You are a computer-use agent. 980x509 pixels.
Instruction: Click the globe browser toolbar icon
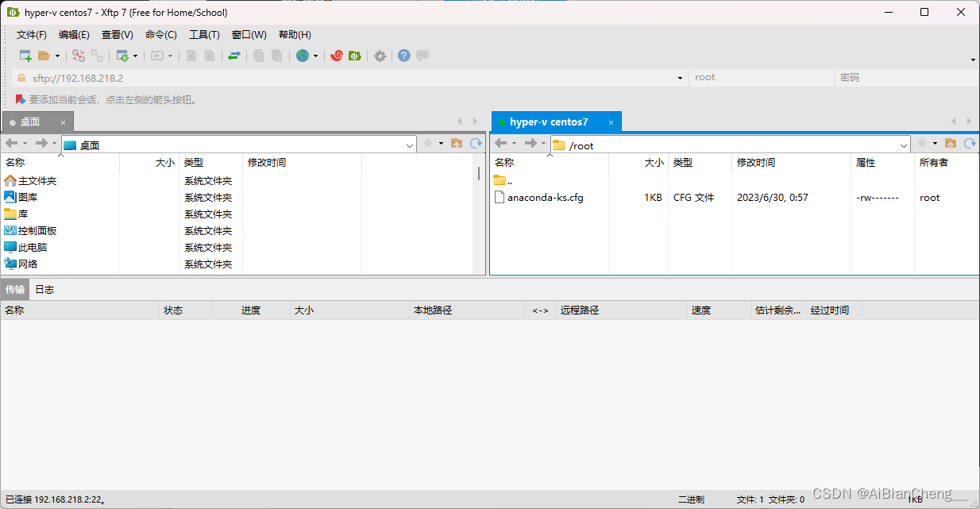(303, 56)
